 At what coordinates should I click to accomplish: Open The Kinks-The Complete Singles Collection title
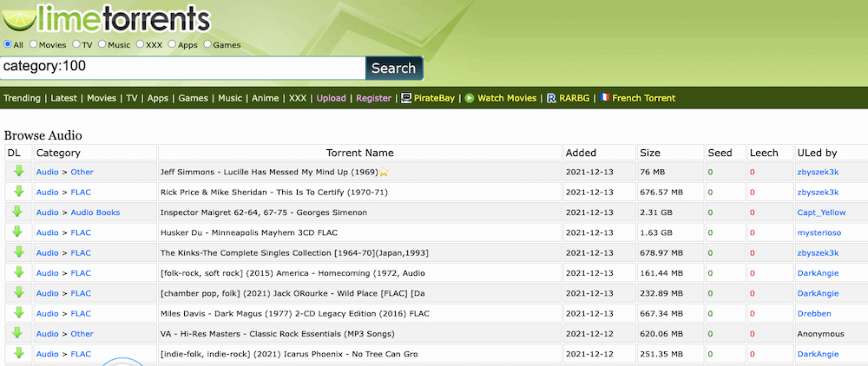pos(294,252)
